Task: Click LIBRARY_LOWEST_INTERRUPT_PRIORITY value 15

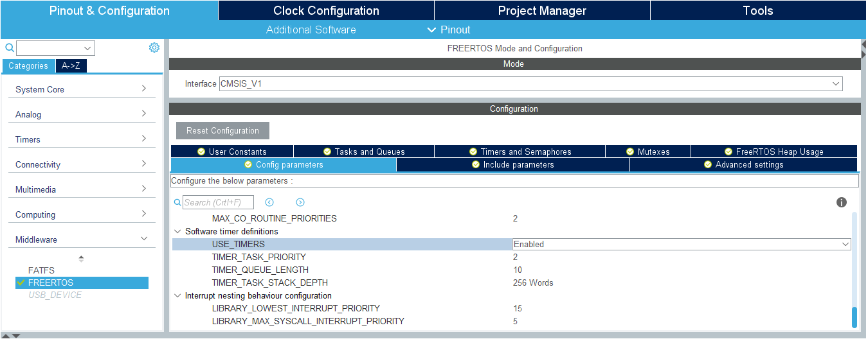Action: coord(518,308)
